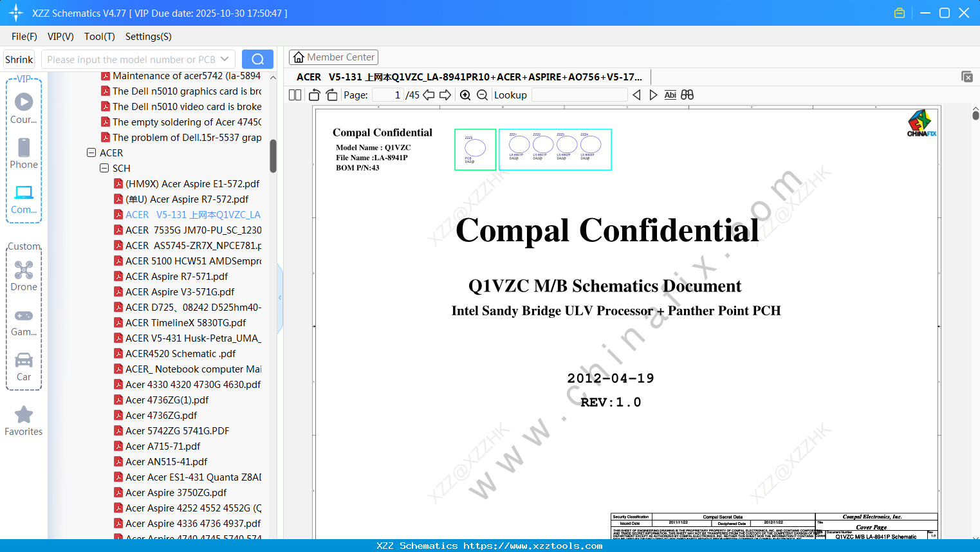
Task: Toggle the two-page view layout icon
Action: click(295, 95)
